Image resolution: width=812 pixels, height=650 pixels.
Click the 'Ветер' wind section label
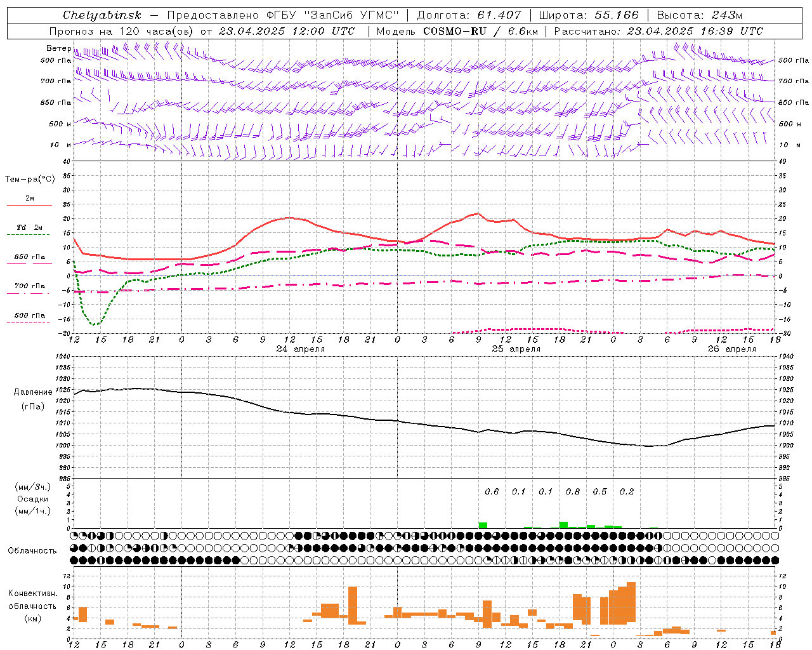pos(58,48)
